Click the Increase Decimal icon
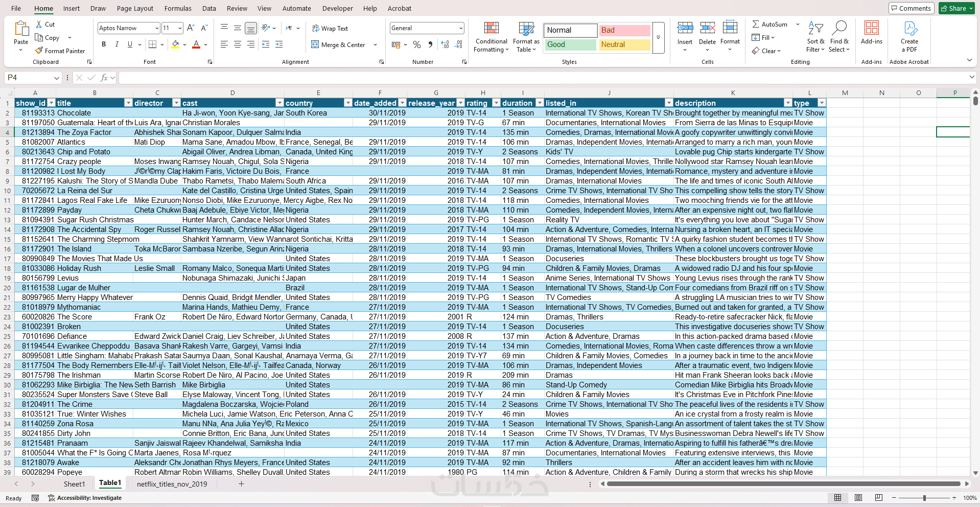 (x=445, y=44)
